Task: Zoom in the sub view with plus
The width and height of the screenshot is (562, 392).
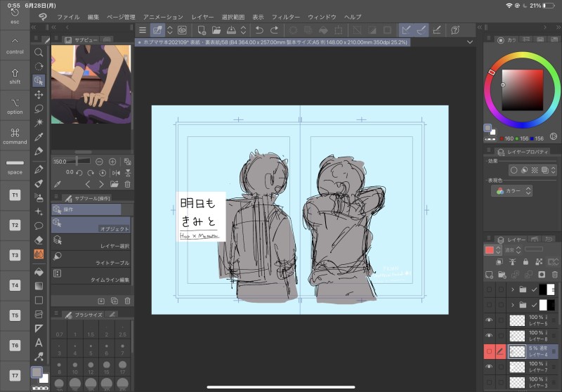Action: click(112, 162)
